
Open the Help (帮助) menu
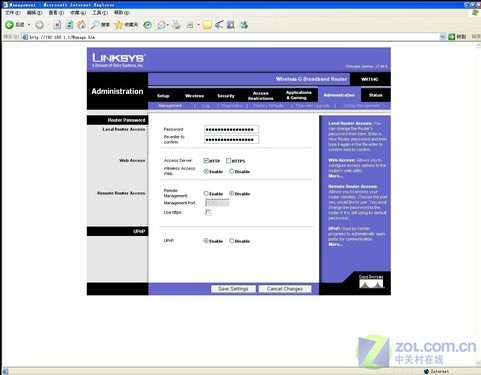122,13
